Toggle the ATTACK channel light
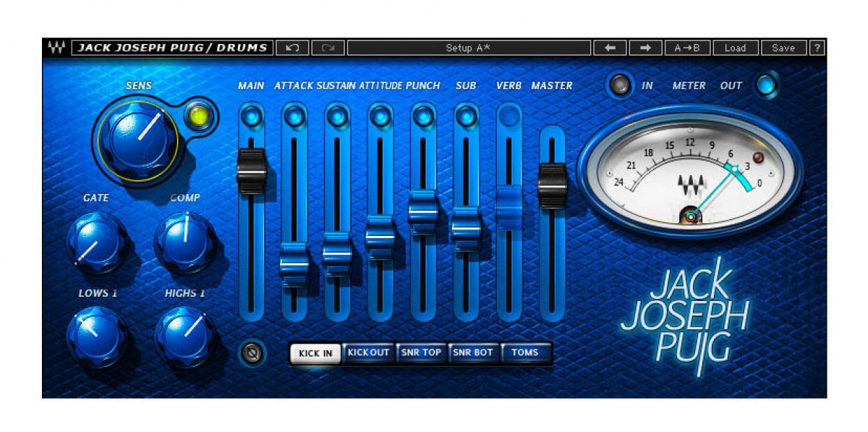 [294, 116]
